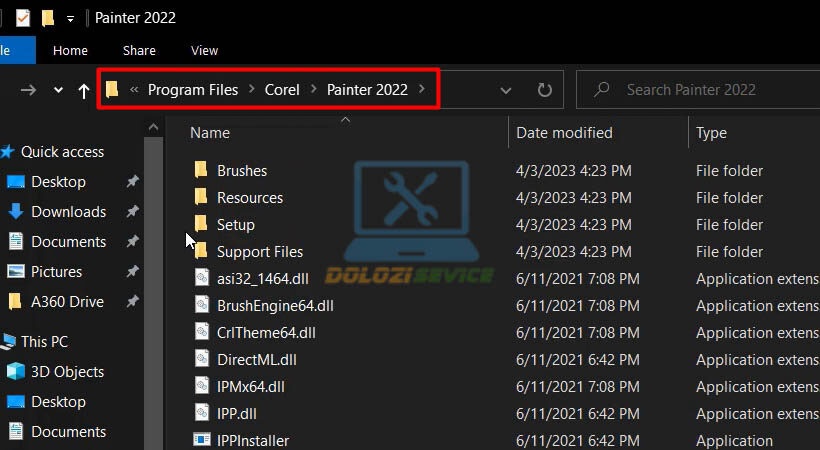The height and width of the screenshot is (450, 820).
Task: Expand the chevron after Corel in path
Action: 313,89
